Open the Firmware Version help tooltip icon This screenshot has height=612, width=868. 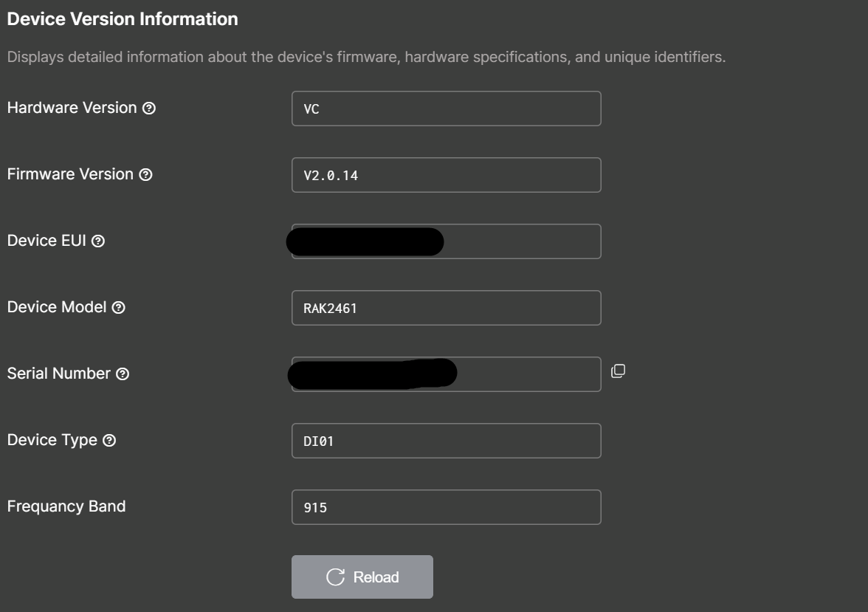tap(146, 175)
